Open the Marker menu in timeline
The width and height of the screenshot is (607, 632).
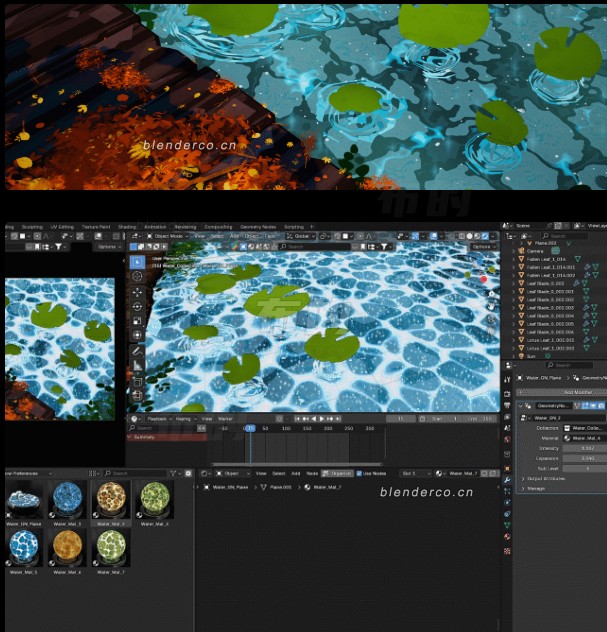(225, 419)
